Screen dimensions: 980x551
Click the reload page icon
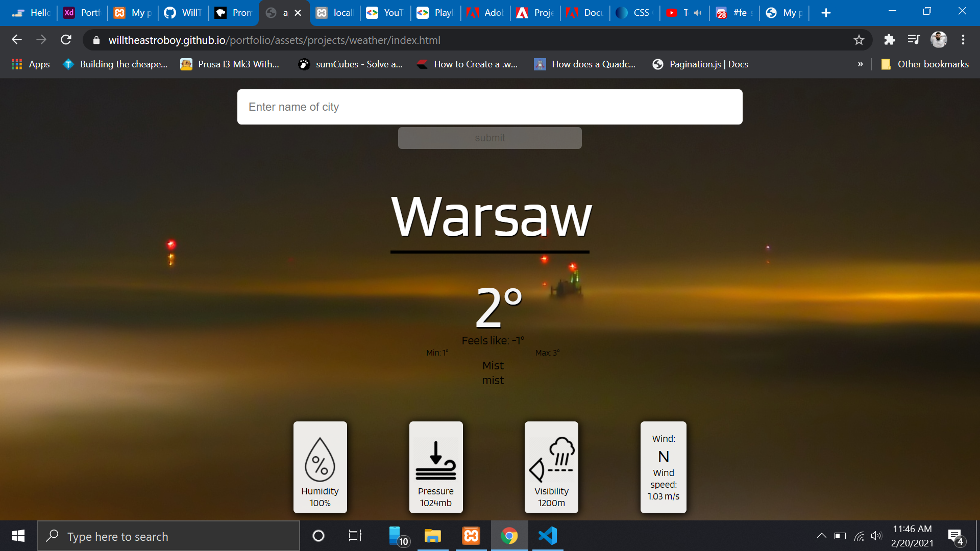coord(66,39)
